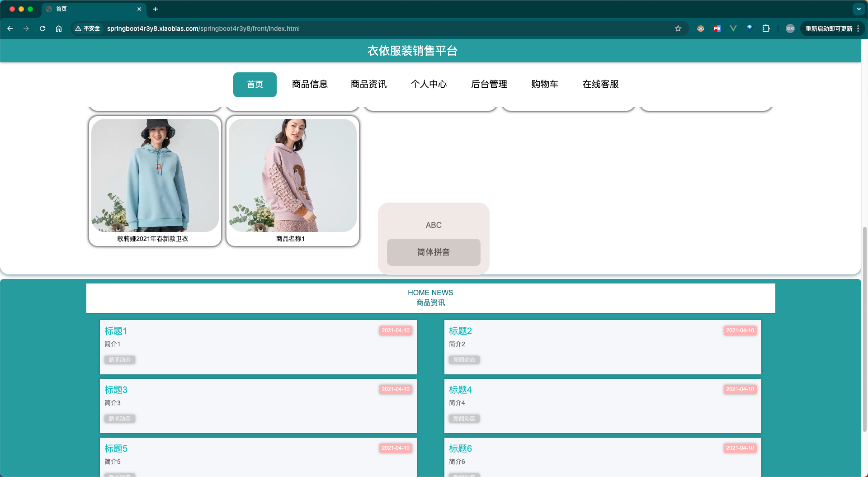The width and height of the screenshot is (868, 477).
Task: Click the 歌莉娅2021年春新款卫衣 product name
Action: click(153, 239)
